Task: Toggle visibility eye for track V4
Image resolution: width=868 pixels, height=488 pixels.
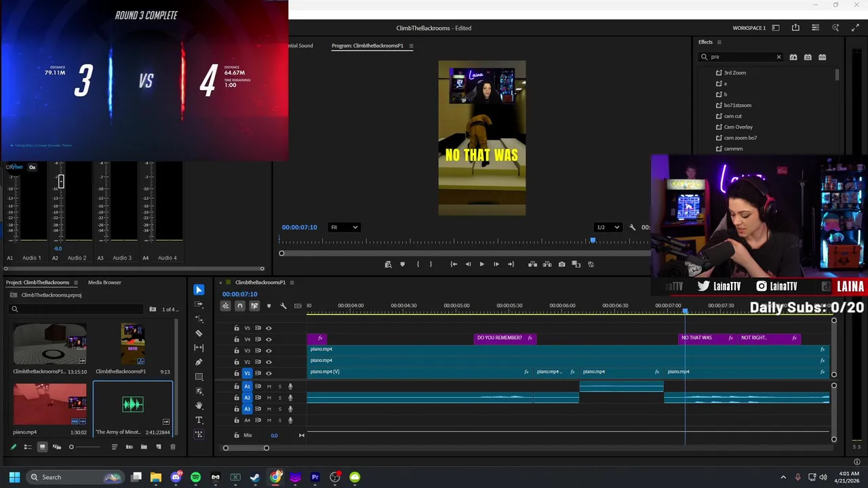Action: tap(269, 340)
